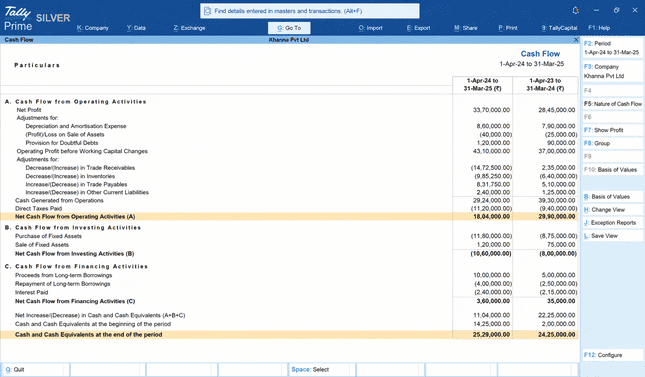Open the P: Print menu

coord(508,28)
